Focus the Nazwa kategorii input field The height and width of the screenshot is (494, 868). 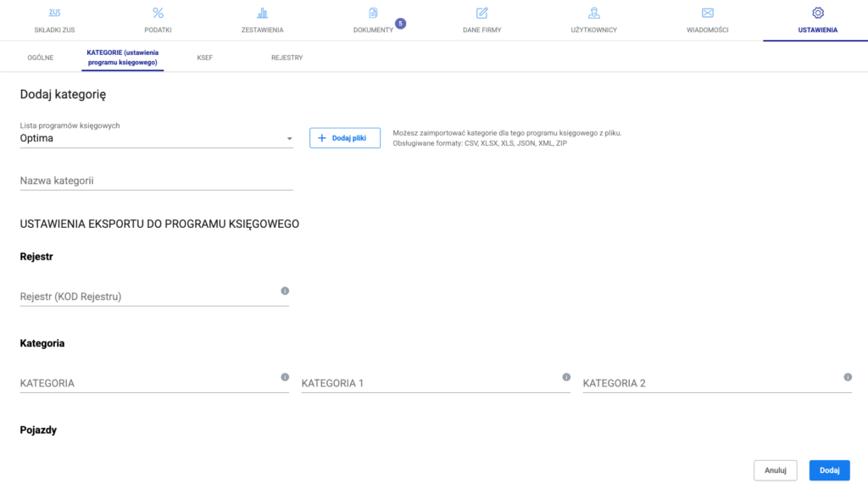(x=156, y=180)
